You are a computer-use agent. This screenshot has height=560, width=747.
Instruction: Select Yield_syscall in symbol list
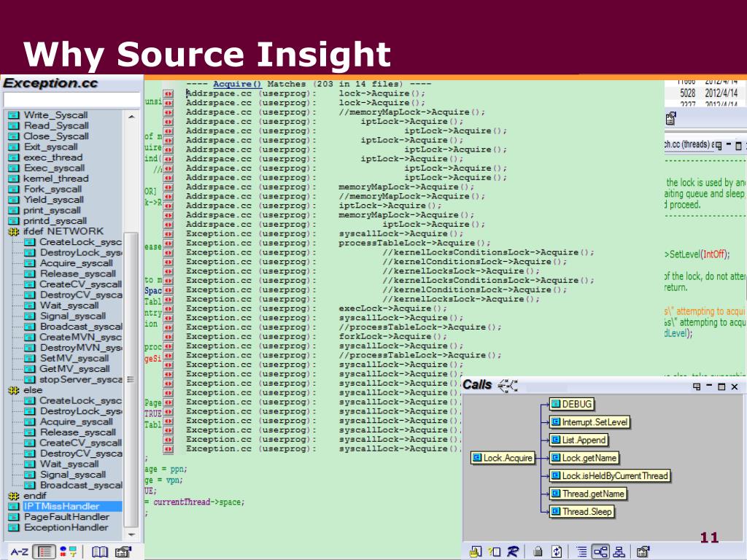(53, 200)
